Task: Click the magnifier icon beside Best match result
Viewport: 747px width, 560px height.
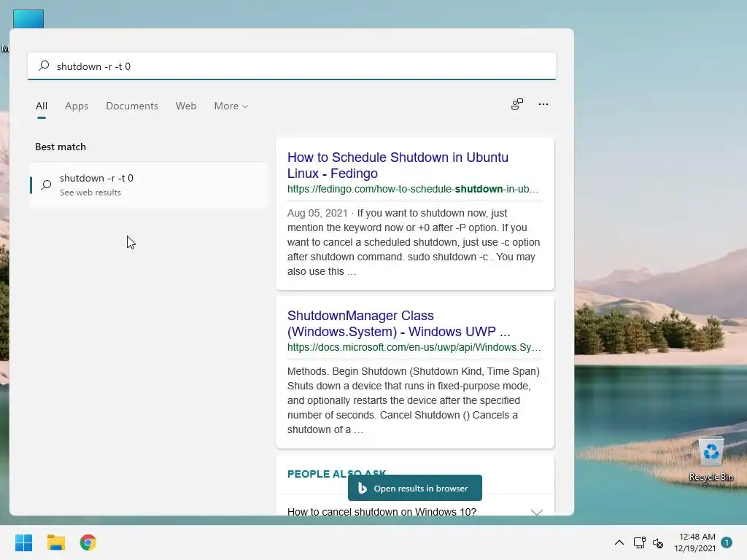Action: pos(46,184)
